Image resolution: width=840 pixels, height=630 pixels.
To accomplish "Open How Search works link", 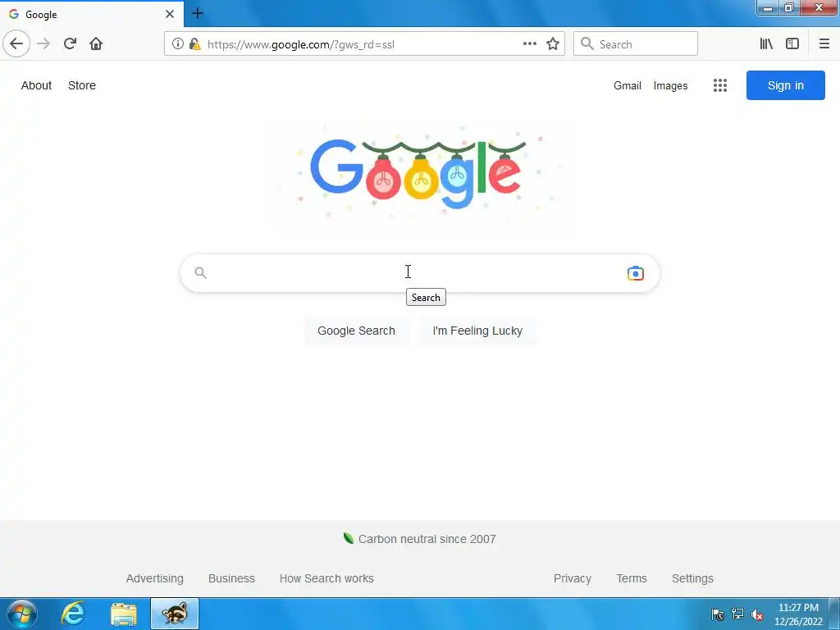I will [326, 578].
